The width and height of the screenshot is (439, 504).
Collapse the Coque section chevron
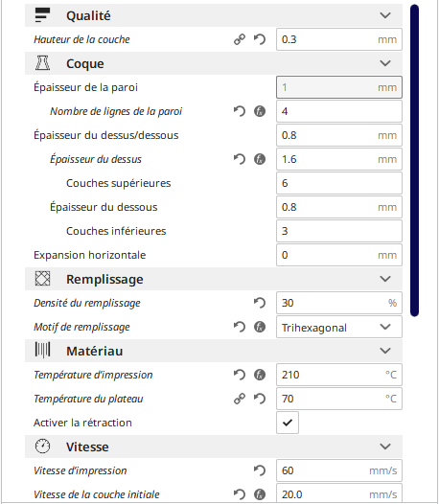pyautogui.click(x=385, y=63)
